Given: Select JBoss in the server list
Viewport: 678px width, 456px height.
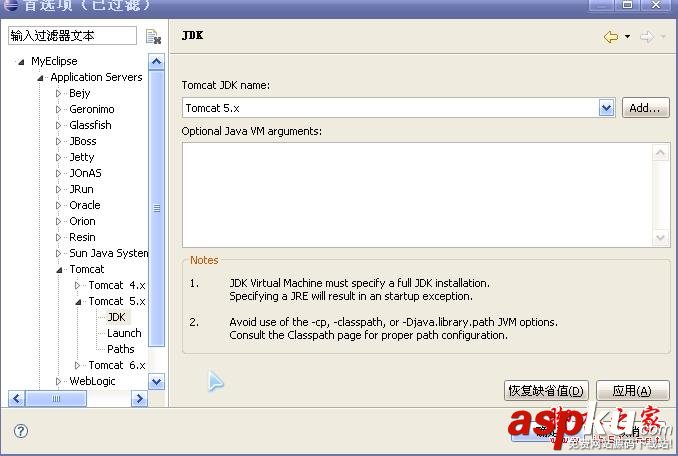Looking at the screenshot, I should coord(83,141).
